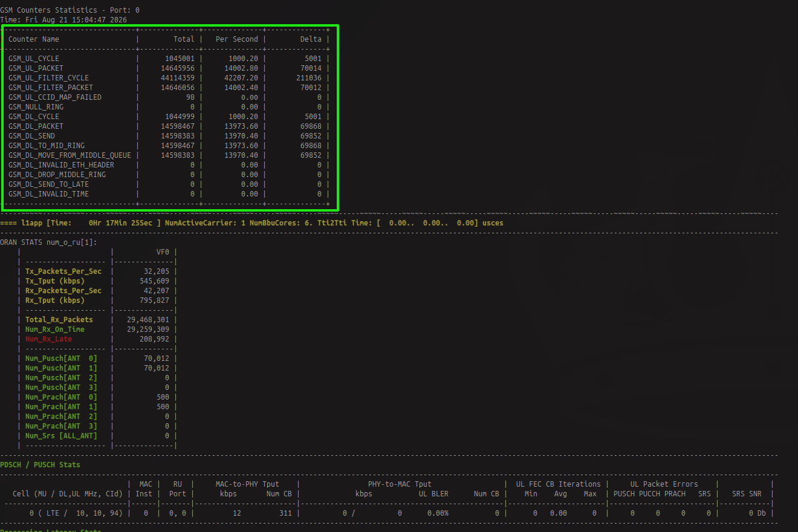
Task: Click the GSM Counters Statistics title line
Action: [70, 10]
